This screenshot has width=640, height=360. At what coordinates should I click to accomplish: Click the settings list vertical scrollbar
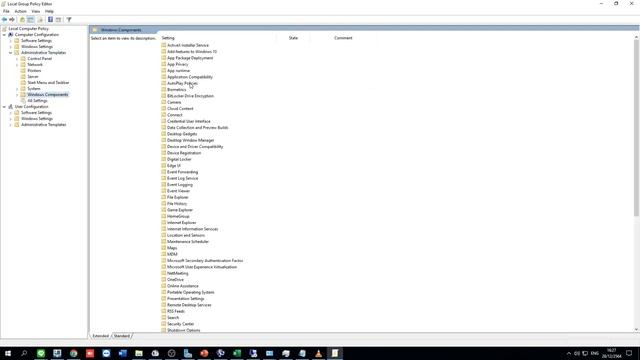636,129
